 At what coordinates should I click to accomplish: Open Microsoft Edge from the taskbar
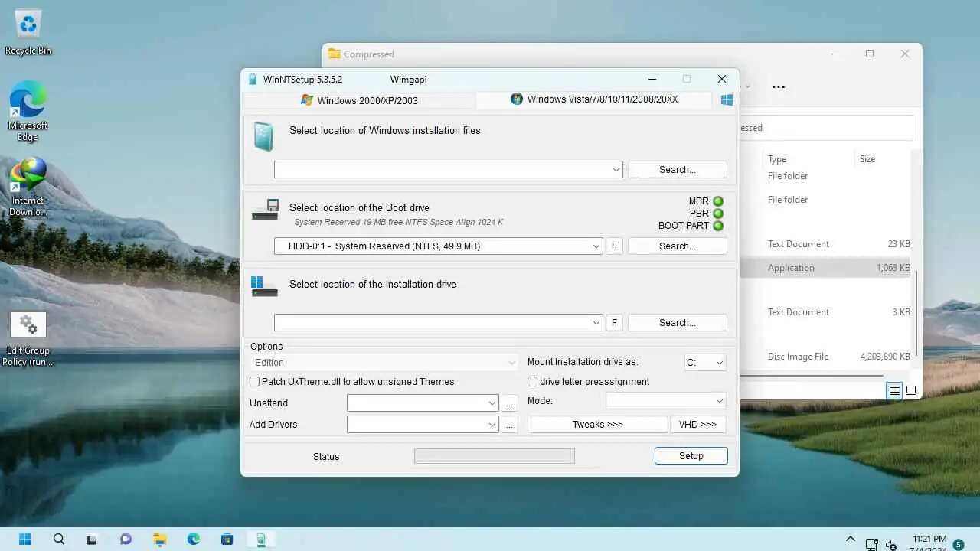(x=193, y=539)
